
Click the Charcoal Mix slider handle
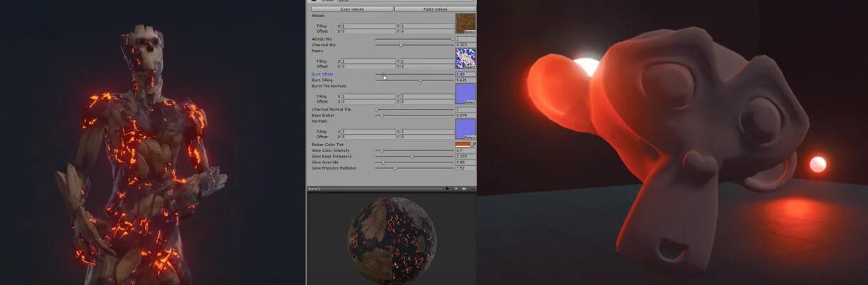[401, 45]
